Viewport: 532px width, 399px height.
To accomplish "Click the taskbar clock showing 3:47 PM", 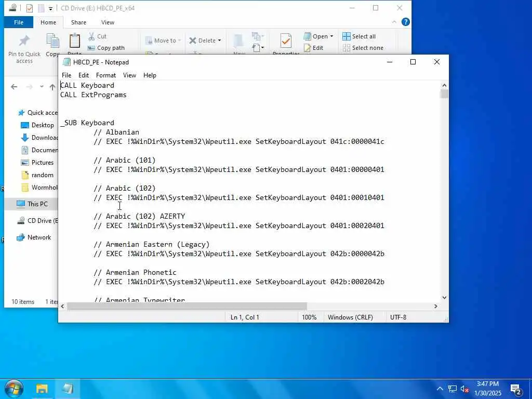I will 488,389.
